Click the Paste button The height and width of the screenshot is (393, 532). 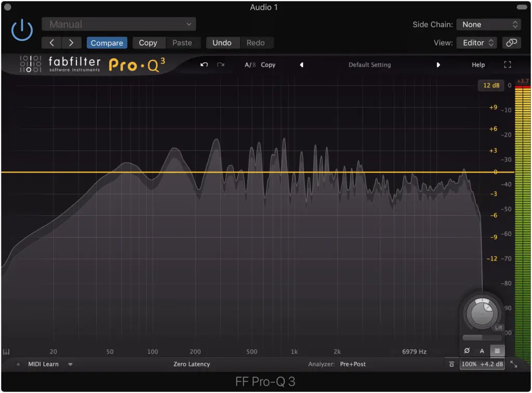pyautogui.click(x=182, y=43)
